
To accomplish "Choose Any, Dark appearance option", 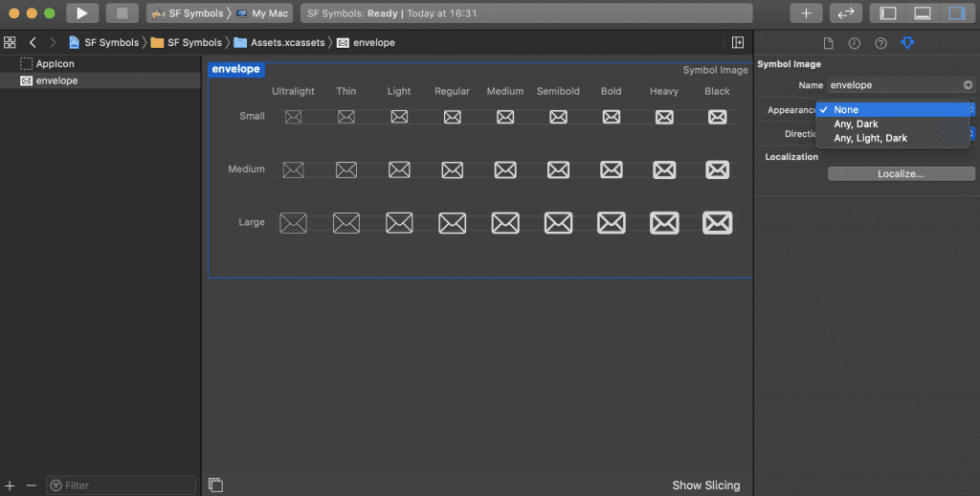I will coord(893,124).
